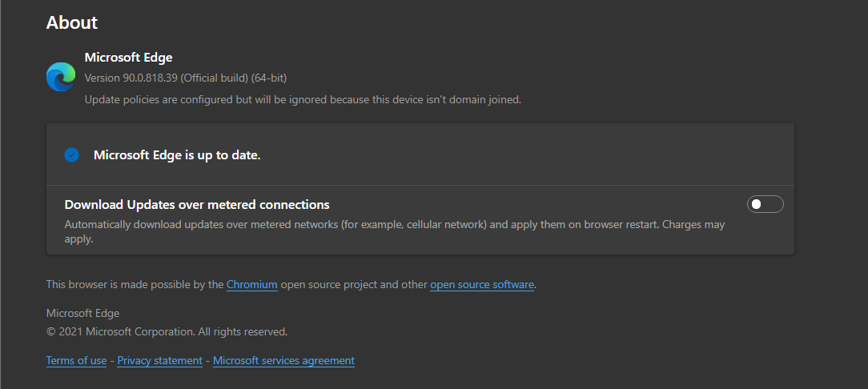868x389 pixels.
Task: Click the "(Official build) (64-bit)" text
Action: (234, 78)
